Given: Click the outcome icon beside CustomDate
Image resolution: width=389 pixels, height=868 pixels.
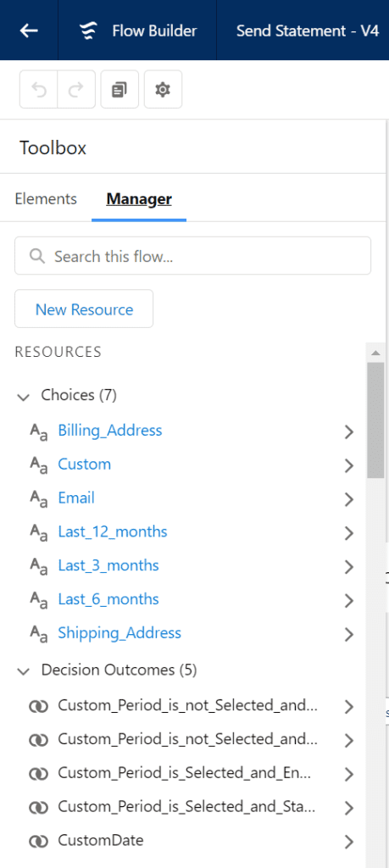Looking at the screenshot, I should point(39,841).
